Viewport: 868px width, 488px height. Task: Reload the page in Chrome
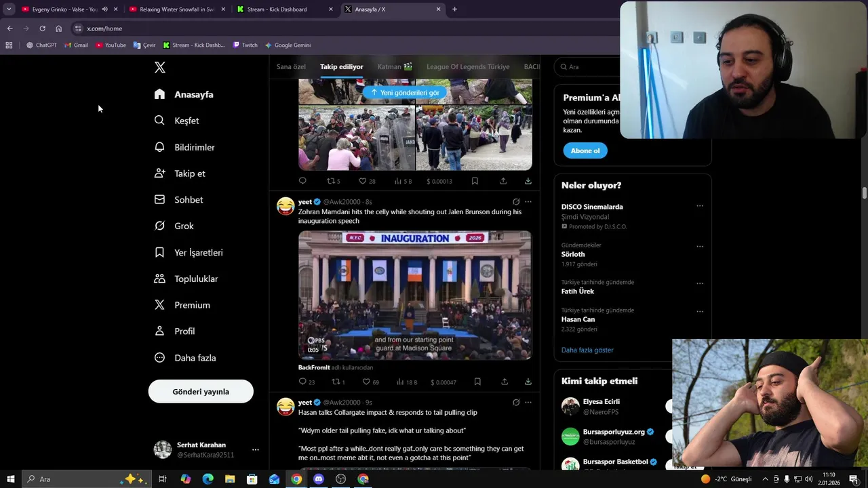42,28
